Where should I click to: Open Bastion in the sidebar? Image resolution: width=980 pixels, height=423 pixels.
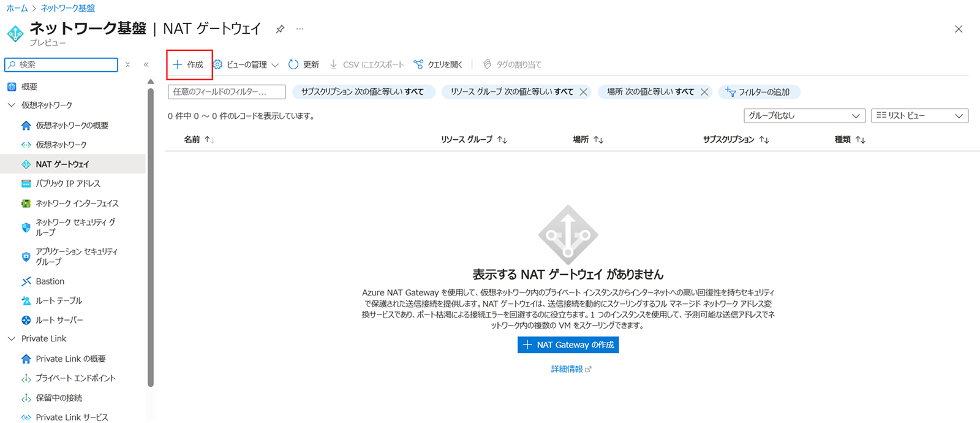[50, 281]
